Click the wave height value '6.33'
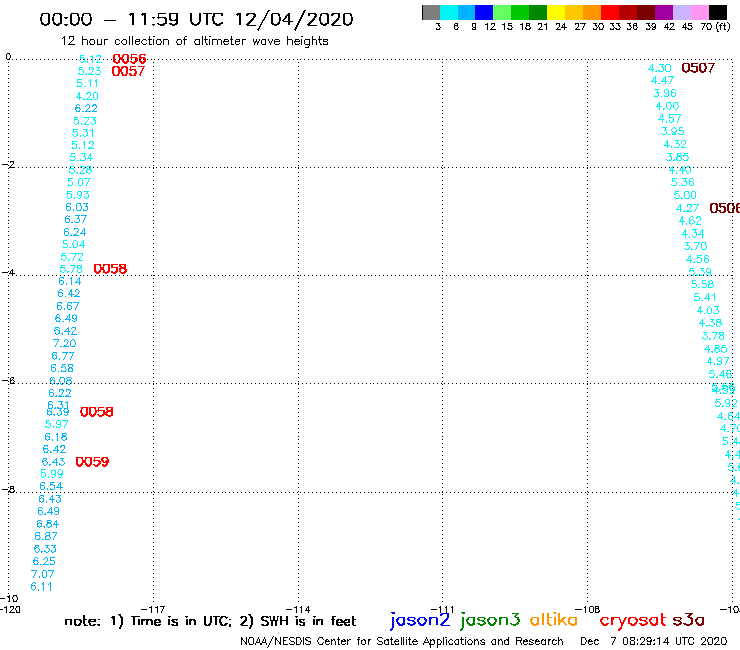The image size is (740, 650). pos(45,549)
